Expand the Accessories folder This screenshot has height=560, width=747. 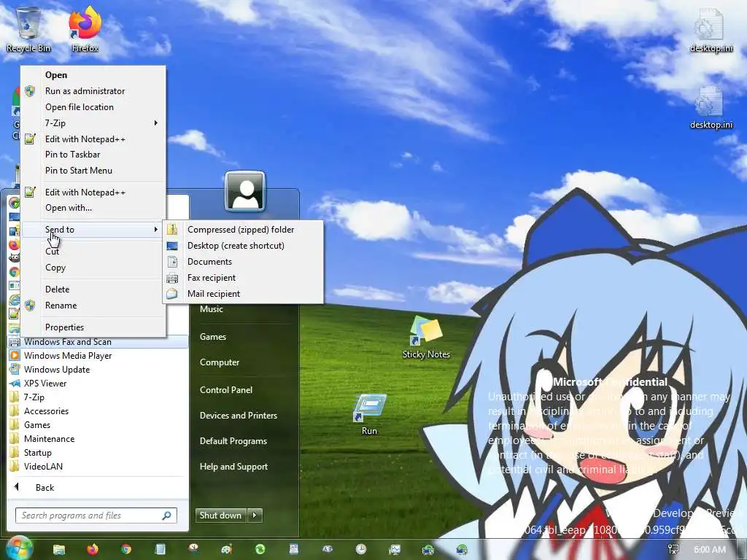(98, 411)
